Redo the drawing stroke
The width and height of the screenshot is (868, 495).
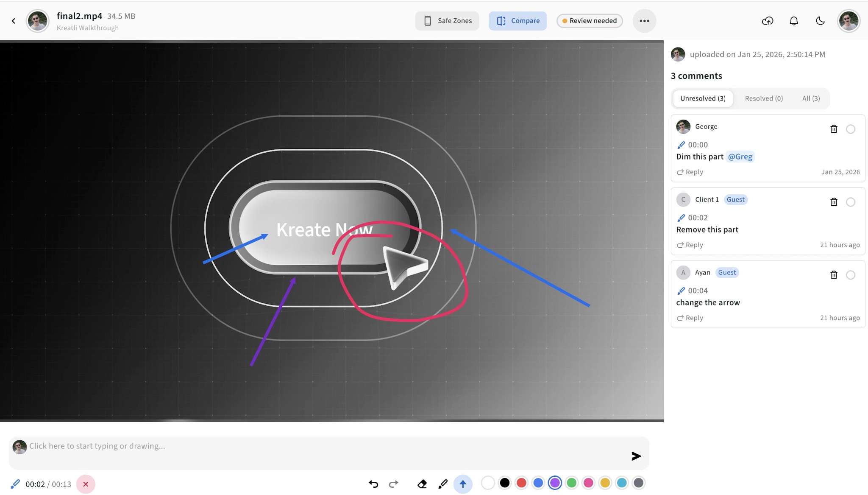click(393, 484)
